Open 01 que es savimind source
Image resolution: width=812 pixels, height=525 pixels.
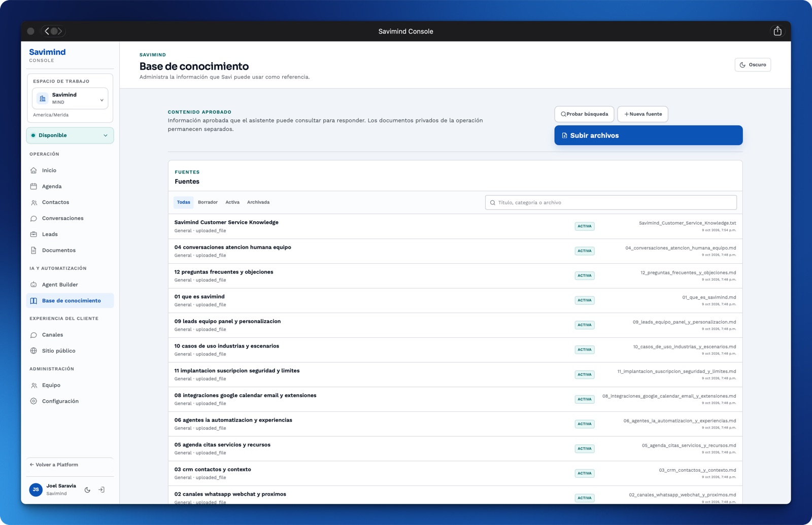(x=455, y=300)
